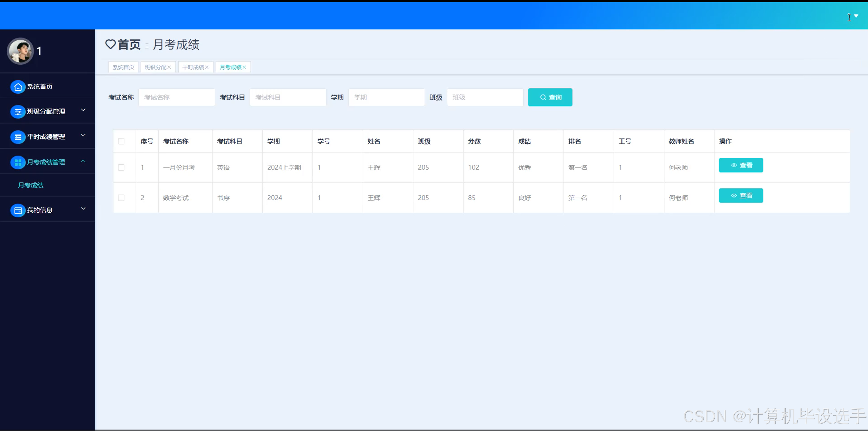Image resolution: width=868 pixels, height=431 pixels.
Task: Expand the 班级分配管理 menu chevron
Action: pyautogui.click(x=83, y=110)
